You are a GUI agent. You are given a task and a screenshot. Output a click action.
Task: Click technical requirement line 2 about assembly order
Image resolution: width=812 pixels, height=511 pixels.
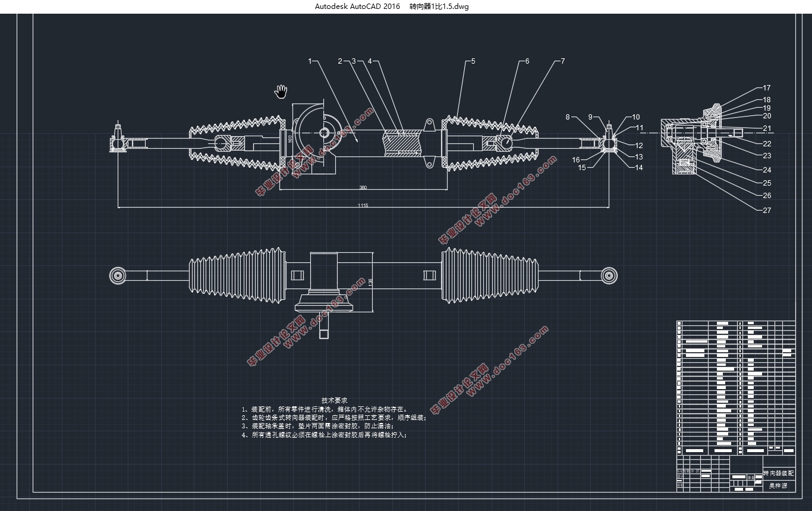[333, 418]
